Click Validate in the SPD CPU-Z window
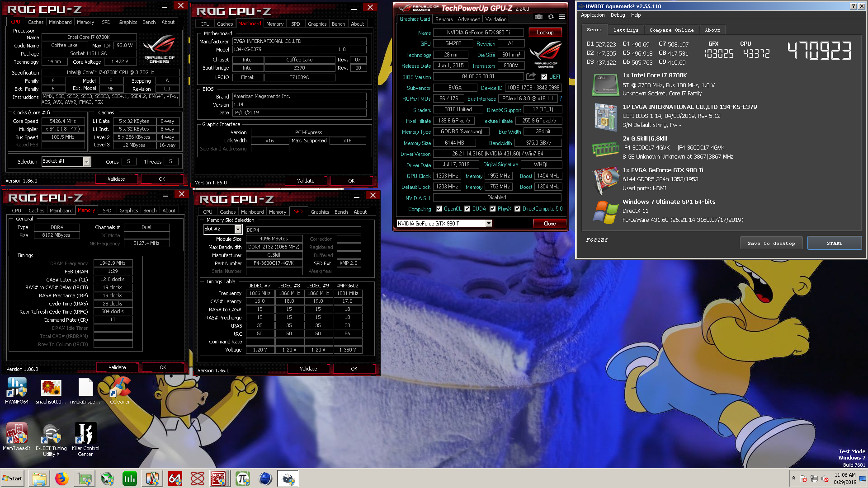The width and height of the screenshot is (868, 488). point(308,369)
